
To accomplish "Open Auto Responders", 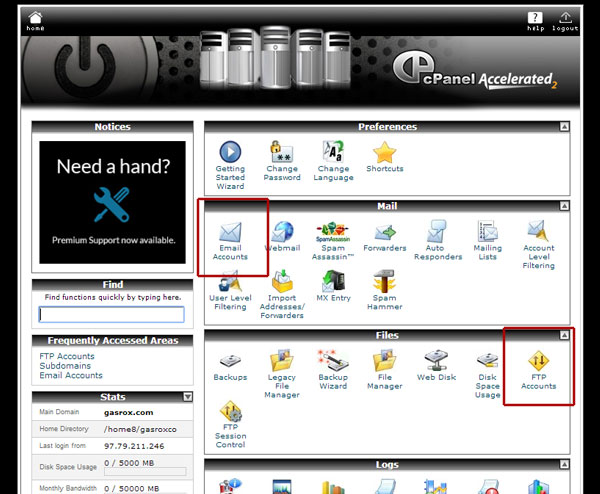I will [438, 240].
